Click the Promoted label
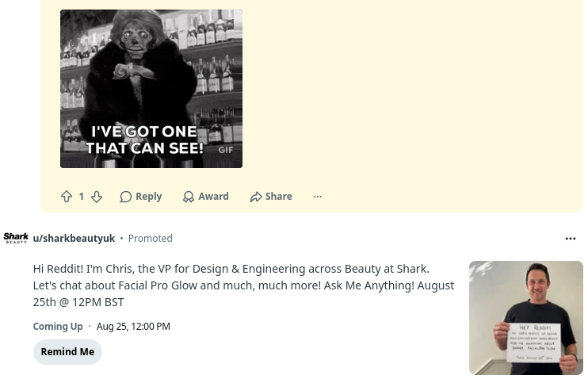 pyautogui.click(x=151, y=239)
